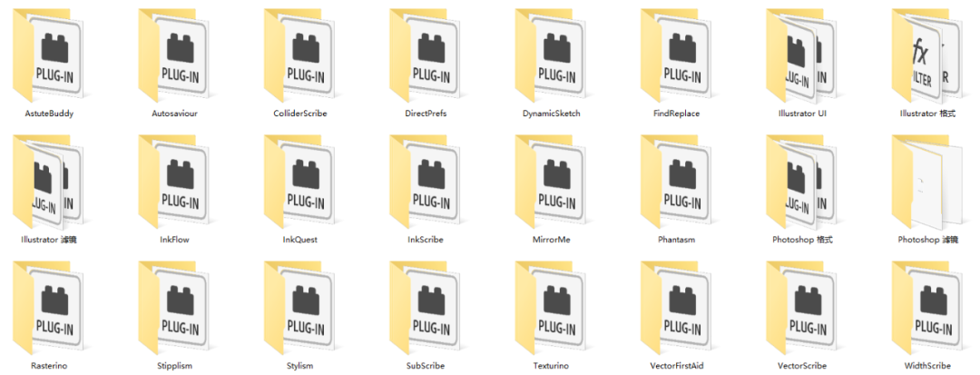This screenshot has width=980, height=375.
Task: Select the "InkQuest" name label
Action: pyautogui.click(x=300, y=240)
